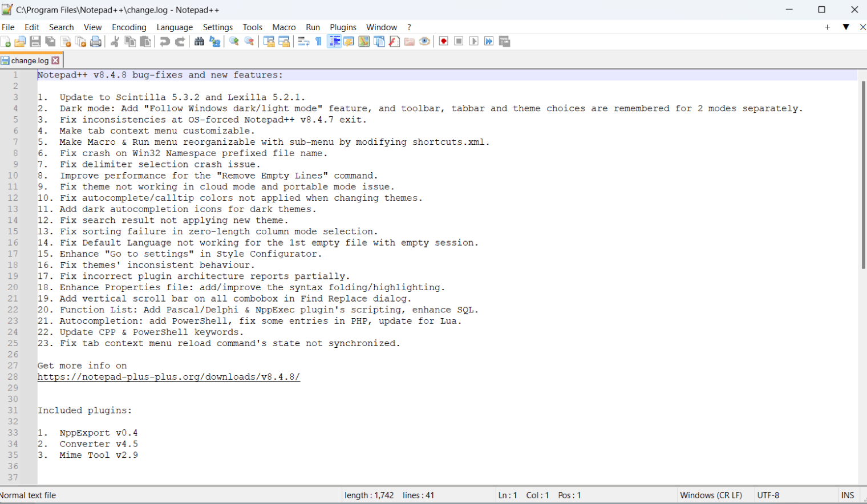Screen dimensions: 867x504
Task: Toggle word wrap from the toolbar
Action: [303, 42]
